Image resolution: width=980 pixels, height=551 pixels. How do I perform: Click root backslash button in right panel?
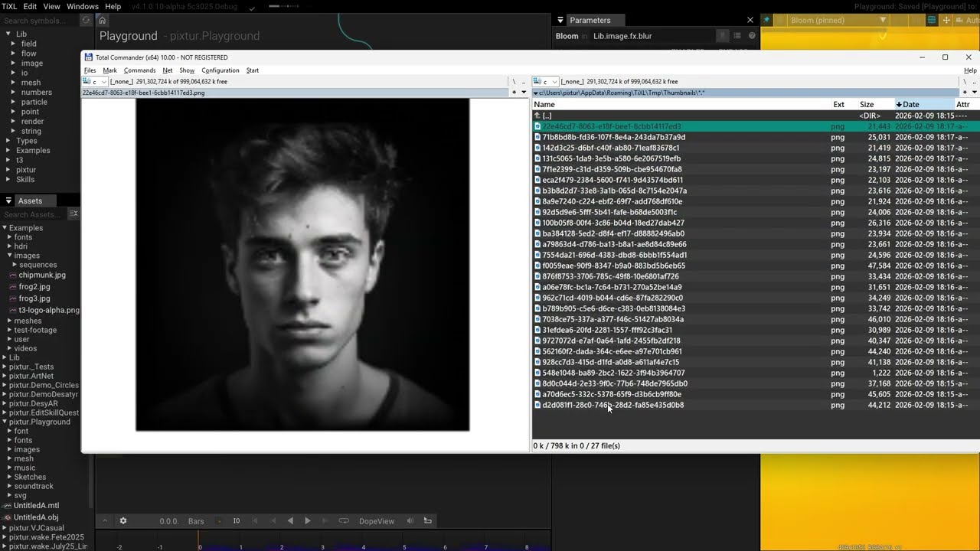pyautogui.click(x=964, y=82)
